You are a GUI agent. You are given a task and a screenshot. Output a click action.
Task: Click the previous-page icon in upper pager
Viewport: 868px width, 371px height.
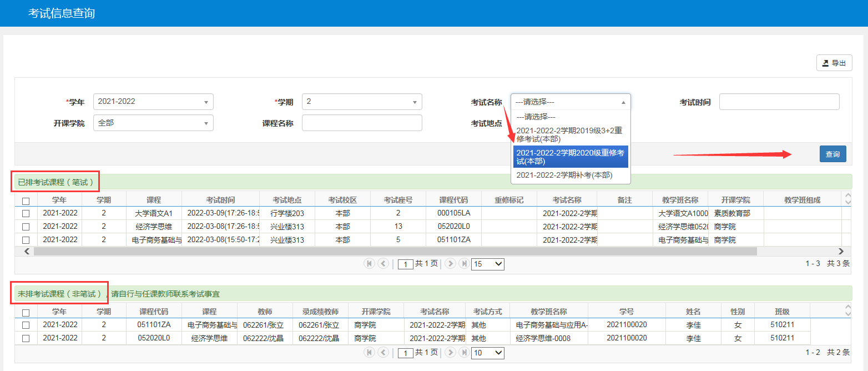coord(383,264)
